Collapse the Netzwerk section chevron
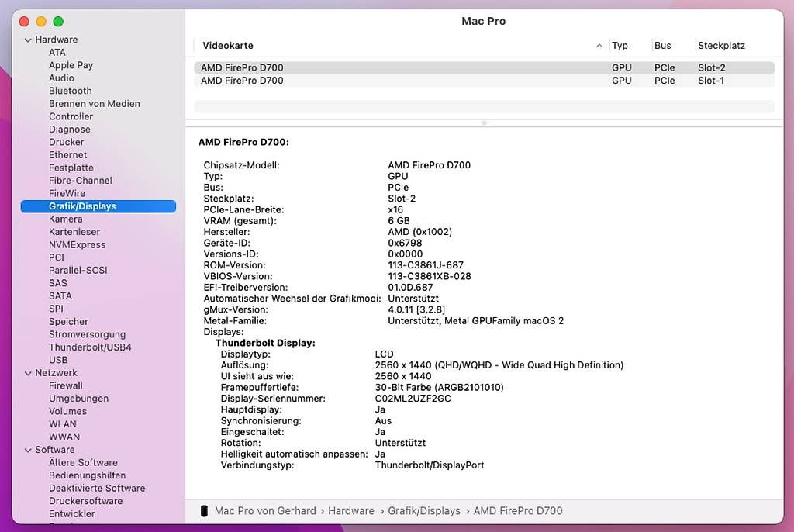The image size is (794, 532). (29, 374)
